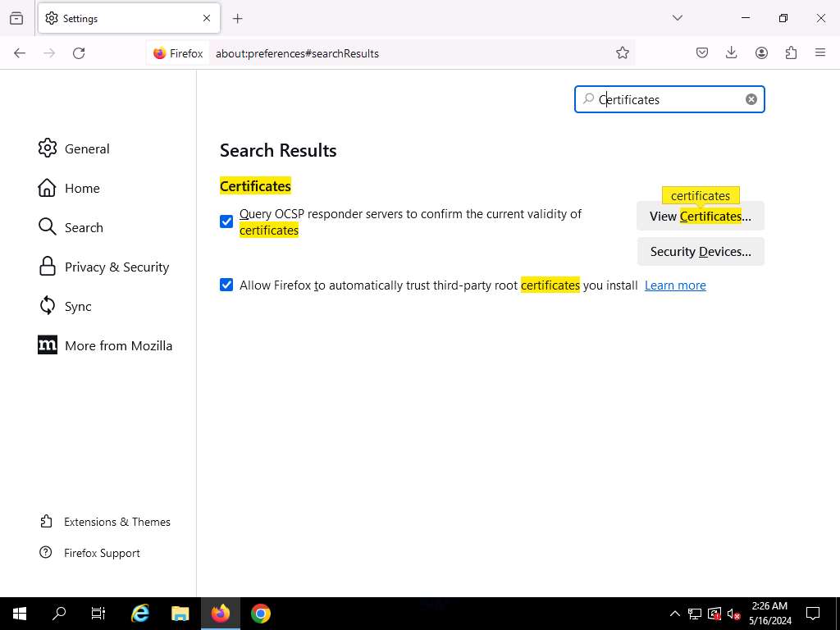This screenshot has width=840, height=630.
Task: Expand the list all tabs chevron
Action: tap(678, 18)
